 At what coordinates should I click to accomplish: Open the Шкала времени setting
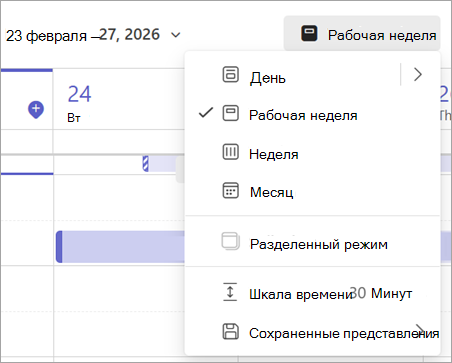[312, 293]
